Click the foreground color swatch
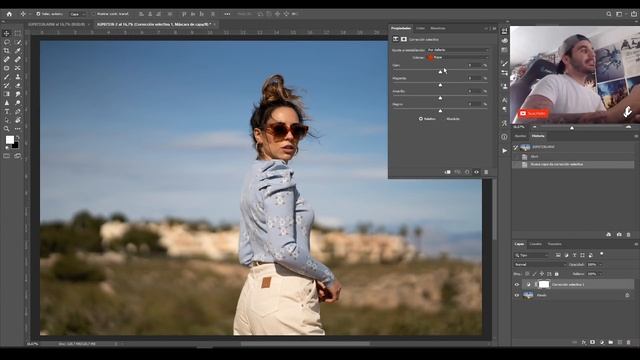 click(9, 140)
